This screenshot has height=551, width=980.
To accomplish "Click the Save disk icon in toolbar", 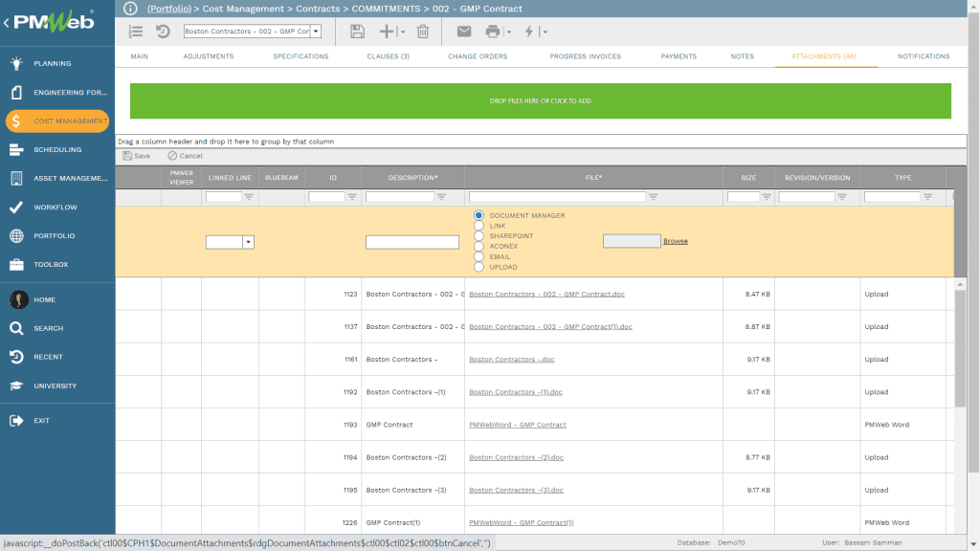I will [x=357, y=31].
